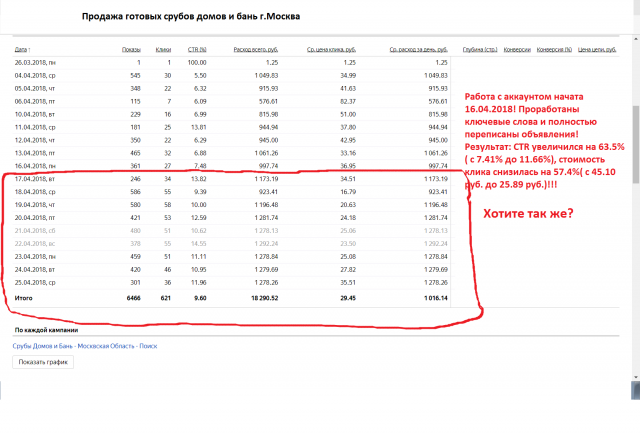
Task: Click the Итого row label
Action: (23, 298)
